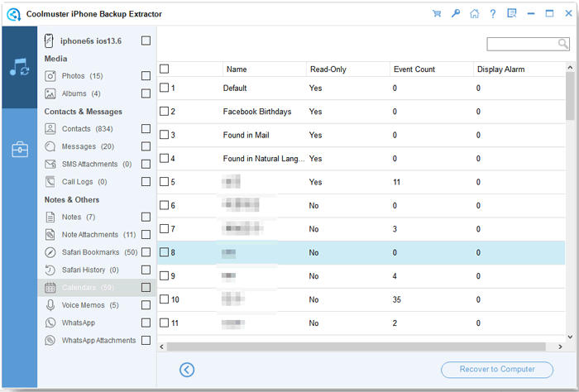Click the Contacts category icon
The image size is (579, 392).
click(50, 129)
